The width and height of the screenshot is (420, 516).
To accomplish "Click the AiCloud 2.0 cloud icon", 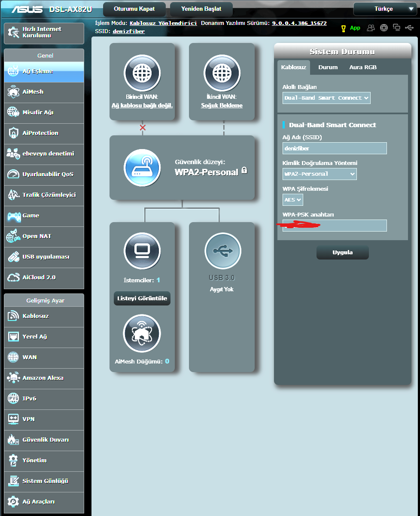I will click(x=13, y=278).
